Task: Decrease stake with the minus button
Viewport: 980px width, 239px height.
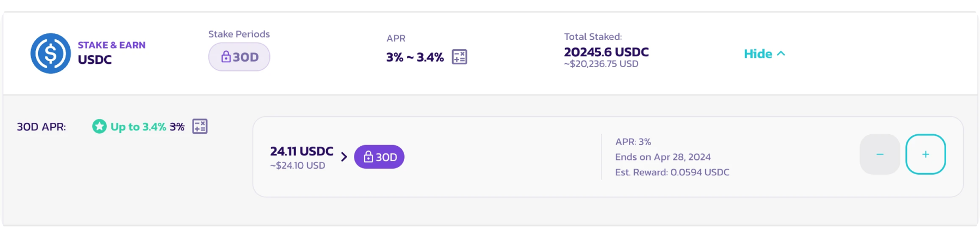Action: (x=880, y=154)
